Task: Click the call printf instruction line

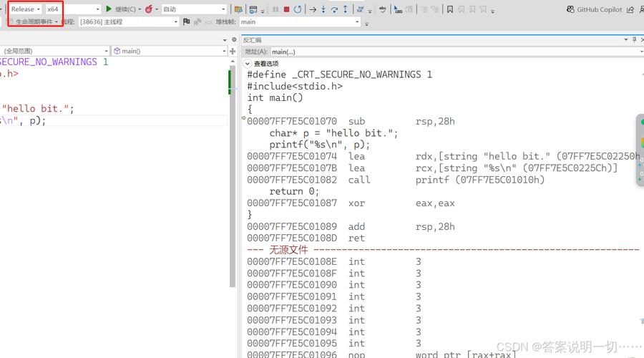Action: [x=396, y=180]
